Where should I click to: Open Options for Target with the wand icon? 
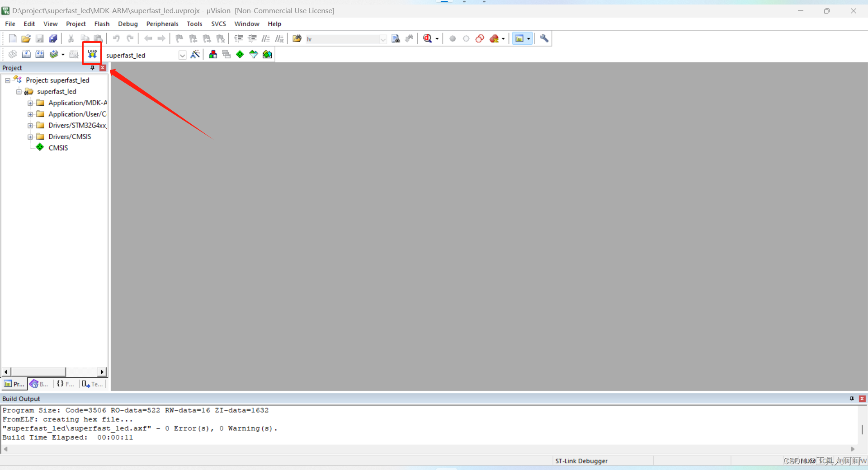pyautogui.click(x=195, y=54)
